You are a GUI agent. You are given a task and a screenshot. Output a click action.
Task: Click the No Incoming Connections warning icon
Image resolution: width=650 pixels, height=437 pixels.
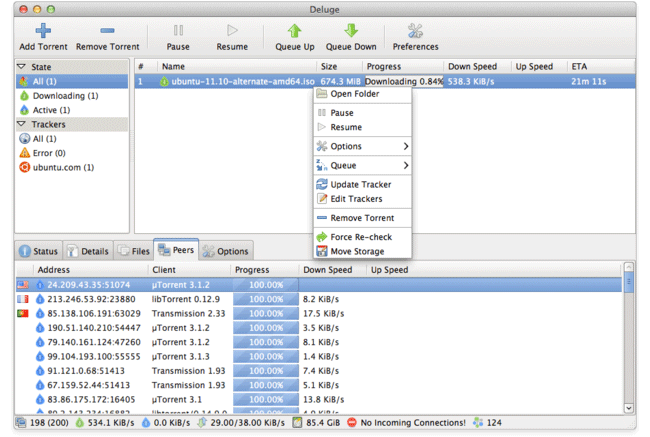click(352, 422)
